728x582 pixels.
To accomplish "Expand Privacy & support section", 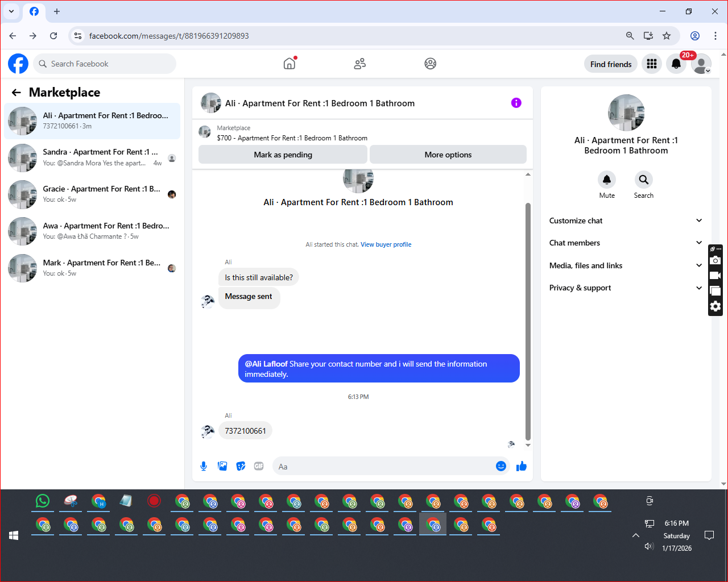I will tap(626, 288).
